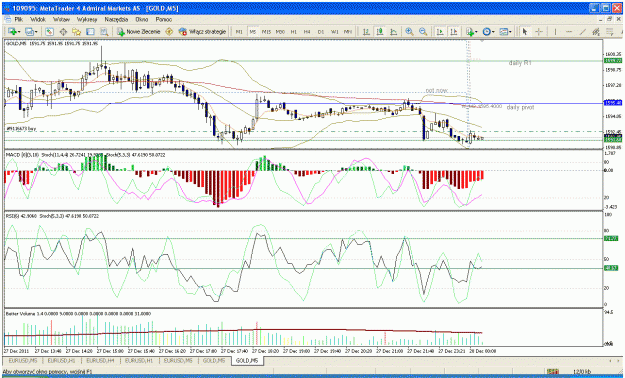
Task: Switch to bar chart display
Action: pyautogui.click(x=366, y=32)
